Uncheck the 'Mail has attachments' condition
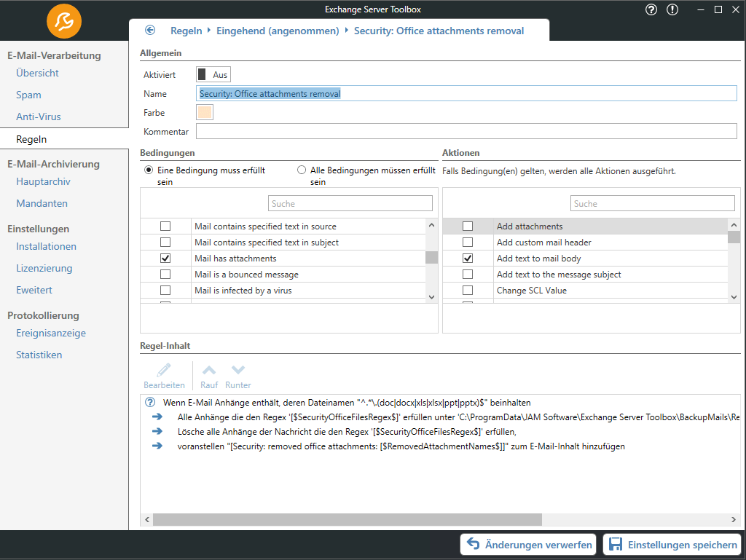The image size is (746, 560). click(165, 259)
